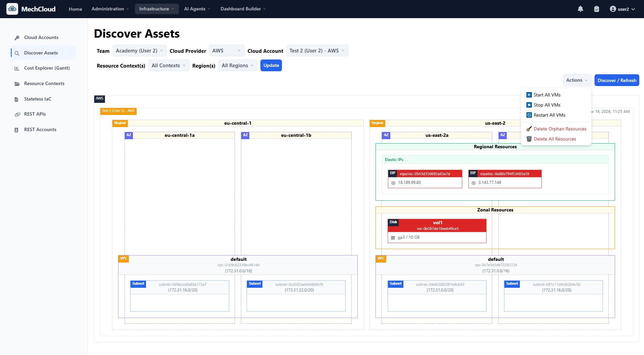The image size is (644, 355).
Task: Select the Cloud Accounts key icon in sidebar
Action: (x=17, y=37)
